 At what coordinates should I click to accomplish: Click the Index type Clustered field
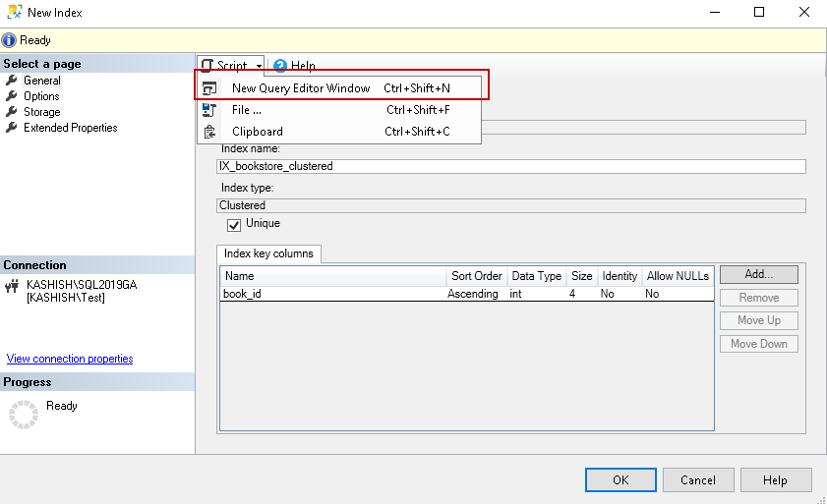[x=511, y=205]
